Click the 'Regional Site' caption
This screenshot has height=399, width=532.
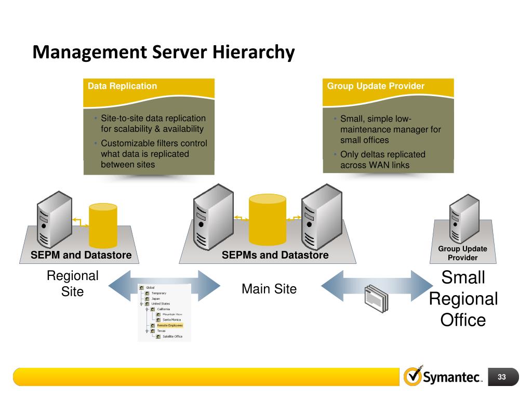point(73,283)
